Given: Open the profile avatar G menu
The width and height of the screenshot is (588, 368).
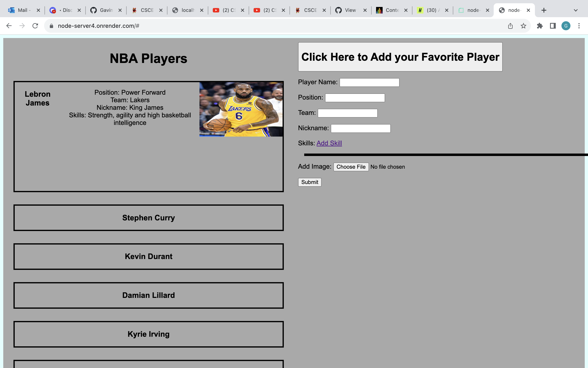Looking at the screenshot, I should [x=566, y=26].
